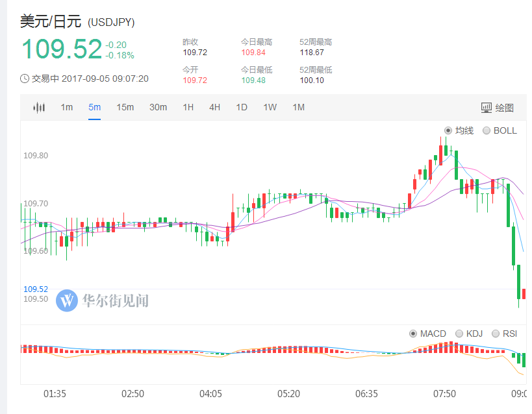
Task: Switch to the 1m timeframe tab
Action: pyautogui.click(x=67, y=108)
